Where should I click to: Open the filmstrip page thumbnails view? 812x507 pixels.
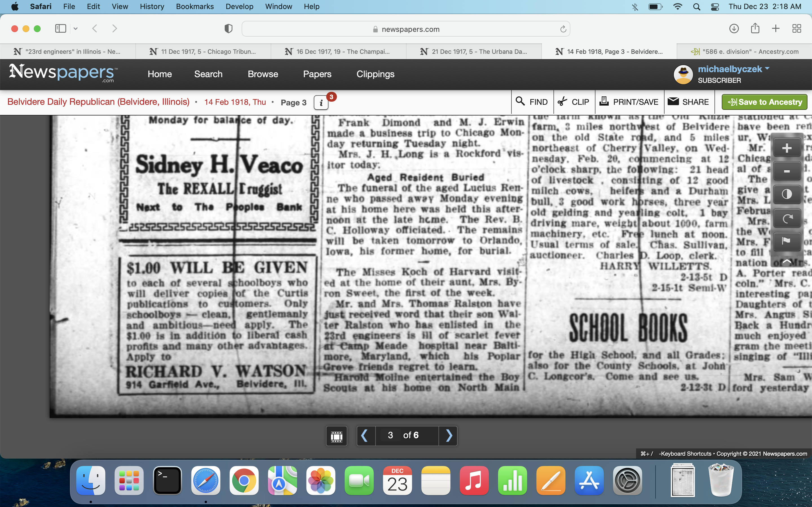click(x=337, y=435)
